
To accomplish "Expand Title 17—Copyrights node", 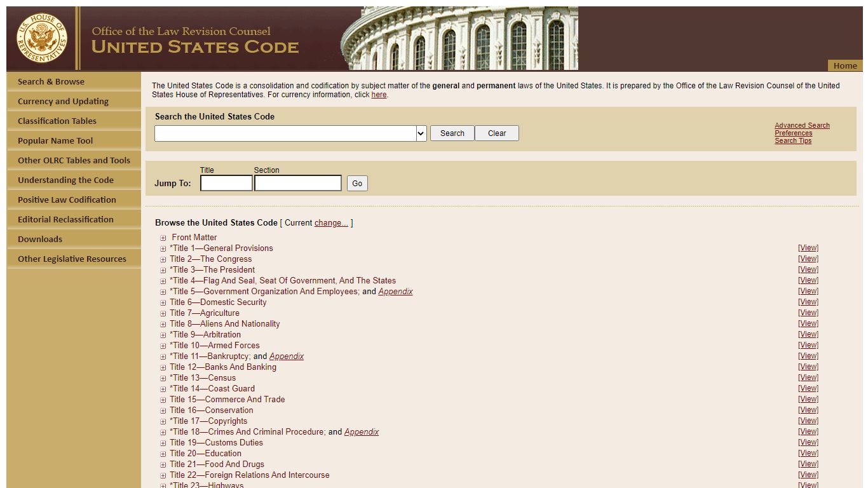I will point(163,422).
